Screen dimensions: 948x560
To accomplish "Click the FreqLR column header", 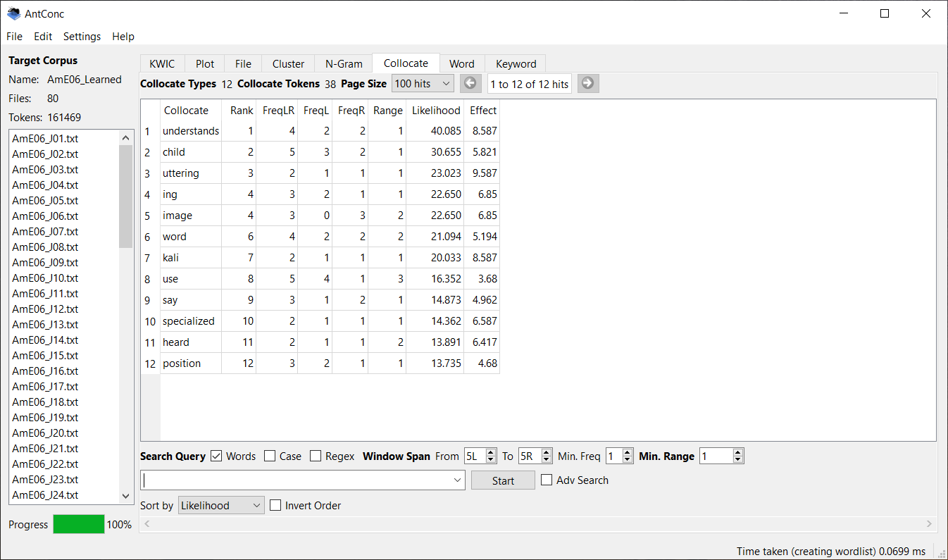I will (x=278, y=110).
